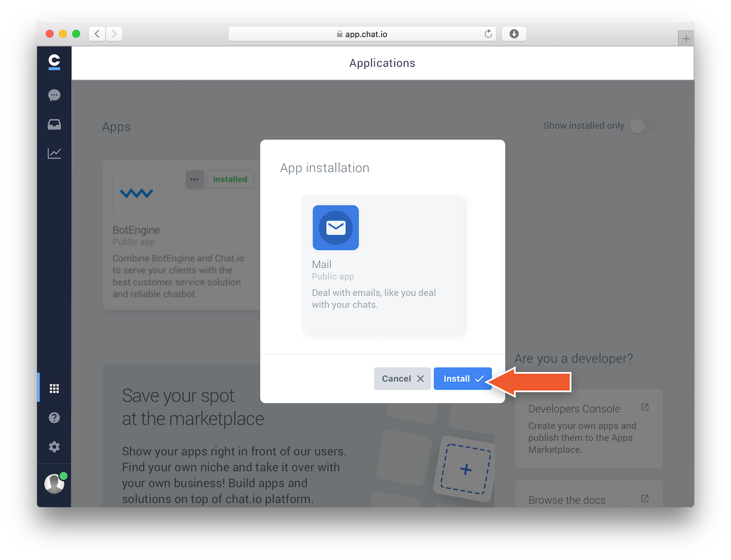Screen dimensions: 731x560
Task: Click 'Deal with emails' description text
Action: click(374, 298)
